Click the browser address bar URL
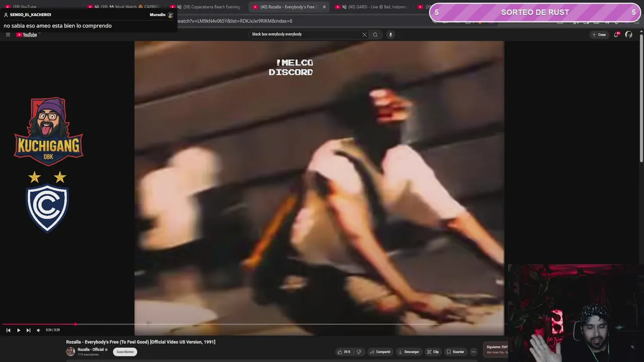This screenshot has height=362, width=644. (234, 21)
